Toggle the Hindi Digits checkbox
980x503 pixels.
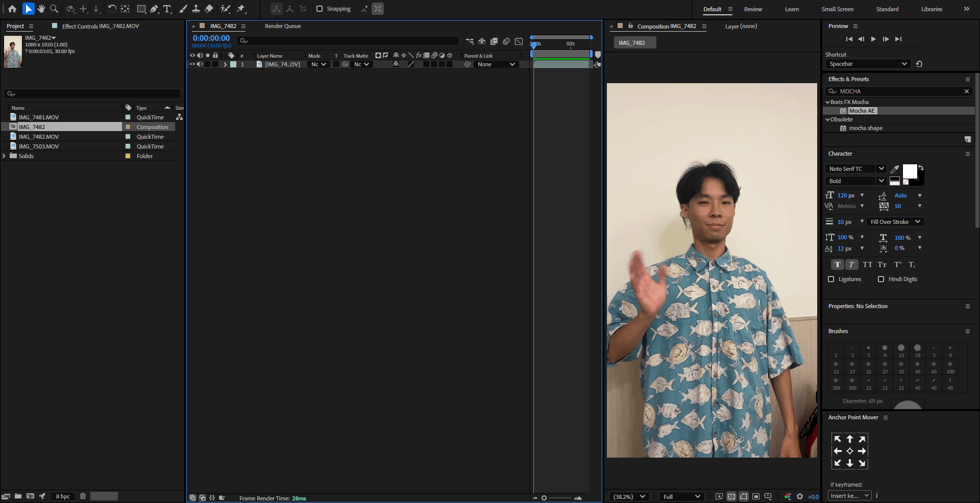[881, 279]
